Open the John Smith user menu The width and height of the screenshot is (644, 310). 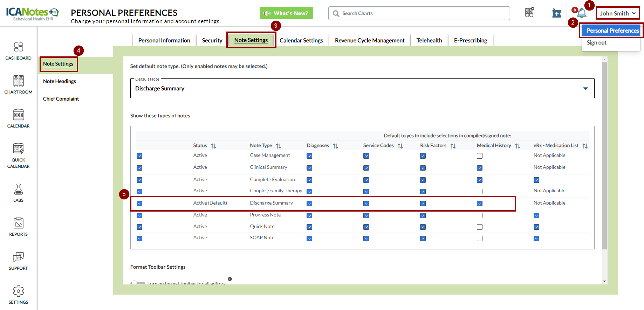[x=617, y=13]
